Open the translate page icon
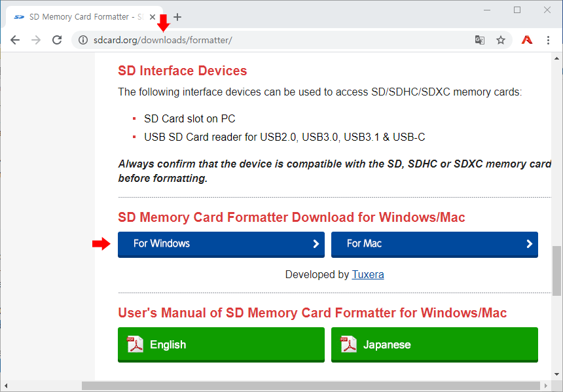The width and height of the screenshot is (563, 392). click(480, 40)
